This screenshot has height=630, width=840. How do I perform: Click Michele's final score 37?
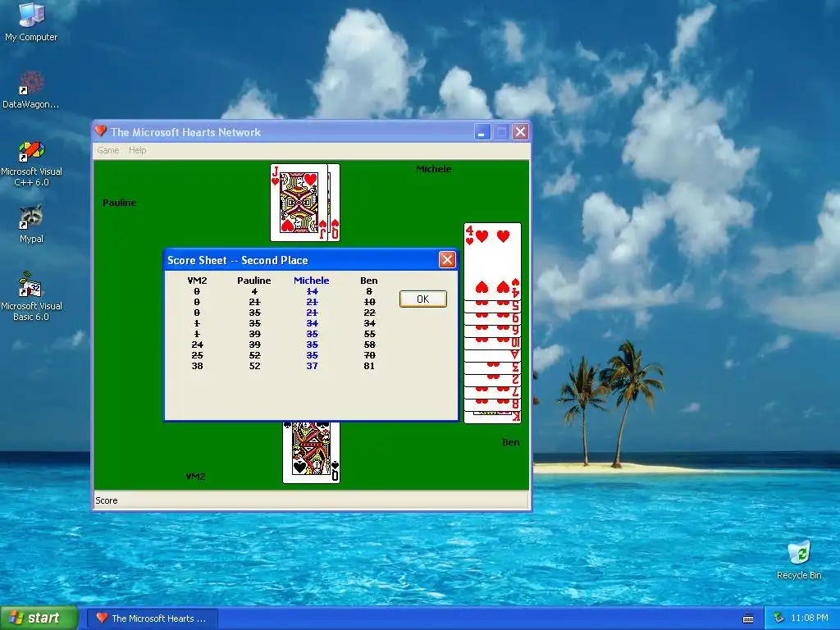pos(312,366)
